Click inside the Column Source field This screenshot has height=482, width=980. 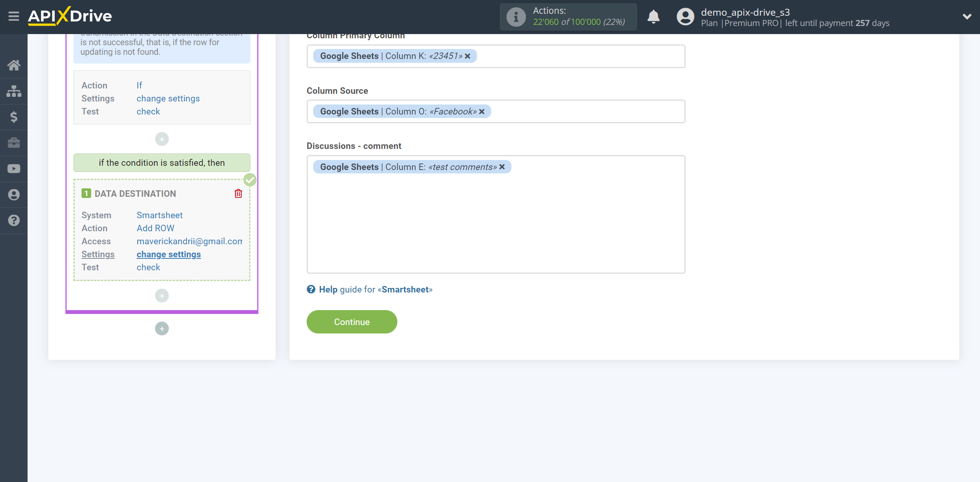tap(496, 111)
